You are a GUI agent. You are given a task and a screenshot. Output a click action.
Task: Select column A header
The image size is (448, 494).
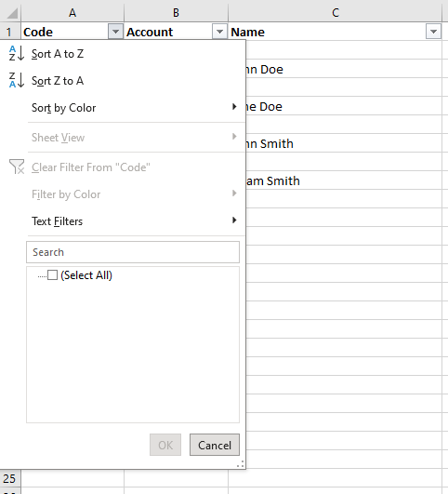72,13
